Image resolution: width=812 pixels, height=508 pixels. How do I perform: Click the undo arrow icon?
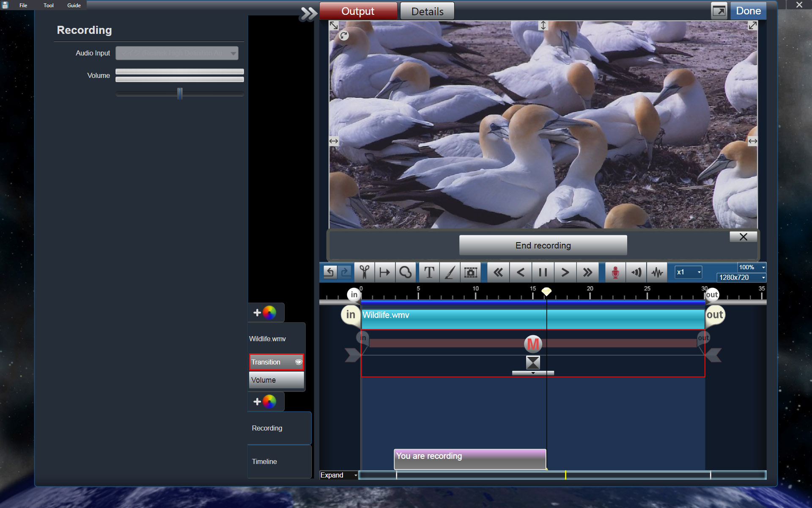pyautogui.click(x=329, y=272)
